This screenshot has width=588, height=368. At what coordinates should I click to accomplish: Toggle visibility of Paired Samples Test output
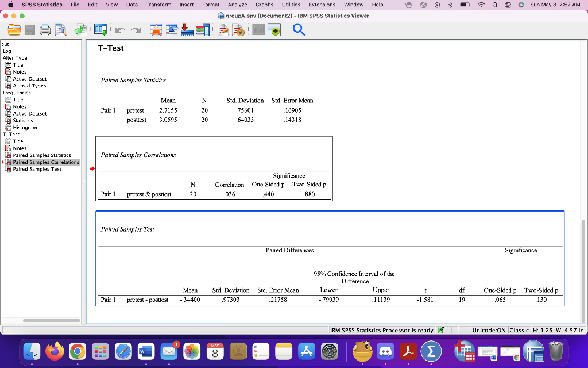pyautogui.click(x=9, y=169)
